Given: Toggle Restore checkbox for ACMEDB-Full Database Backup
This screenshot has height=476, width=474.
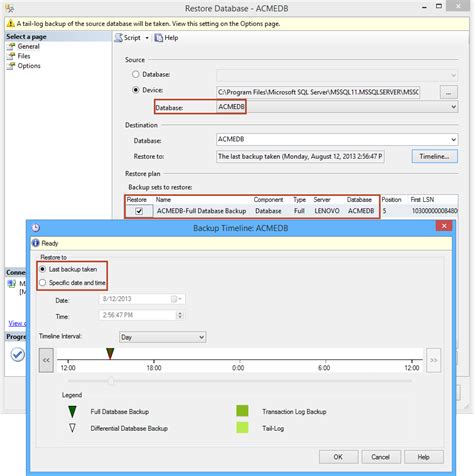Looking at the screenshot, I should 139,211.
